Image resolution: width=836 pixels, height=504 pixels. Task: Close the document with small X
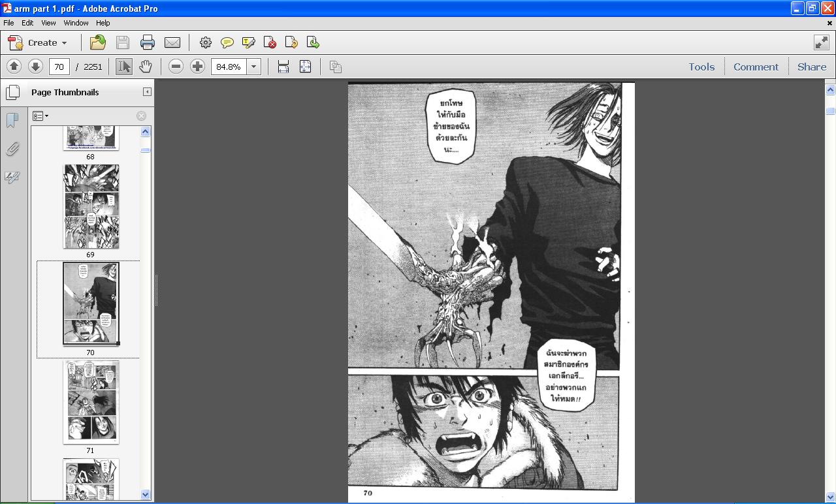(829, 23)
